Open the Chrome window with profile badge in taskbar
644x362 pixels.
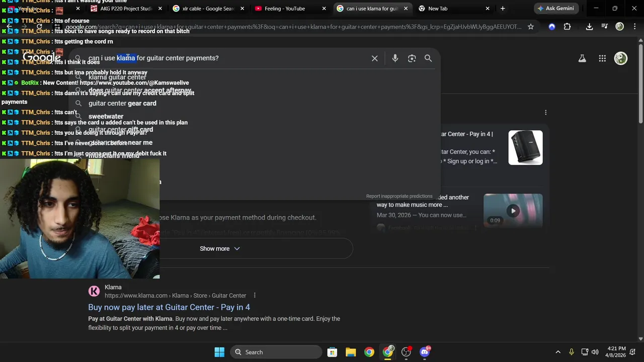tap(387, 352)
